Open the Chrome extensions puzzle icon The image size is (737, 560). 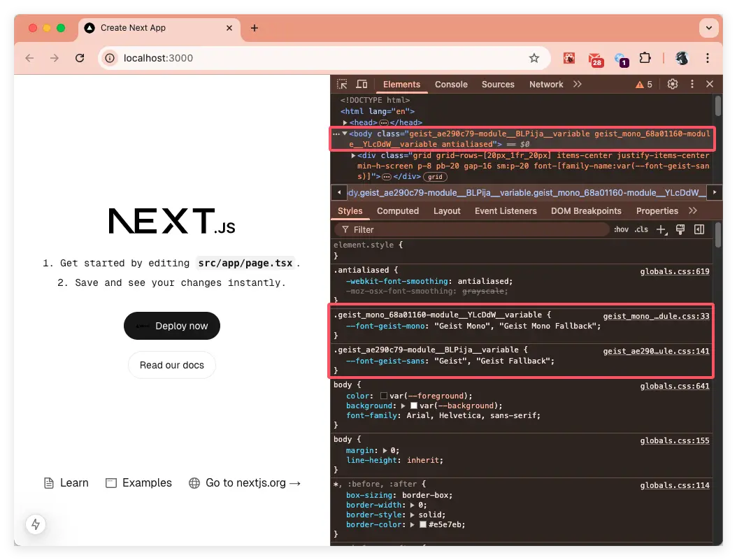pos(645,58)
